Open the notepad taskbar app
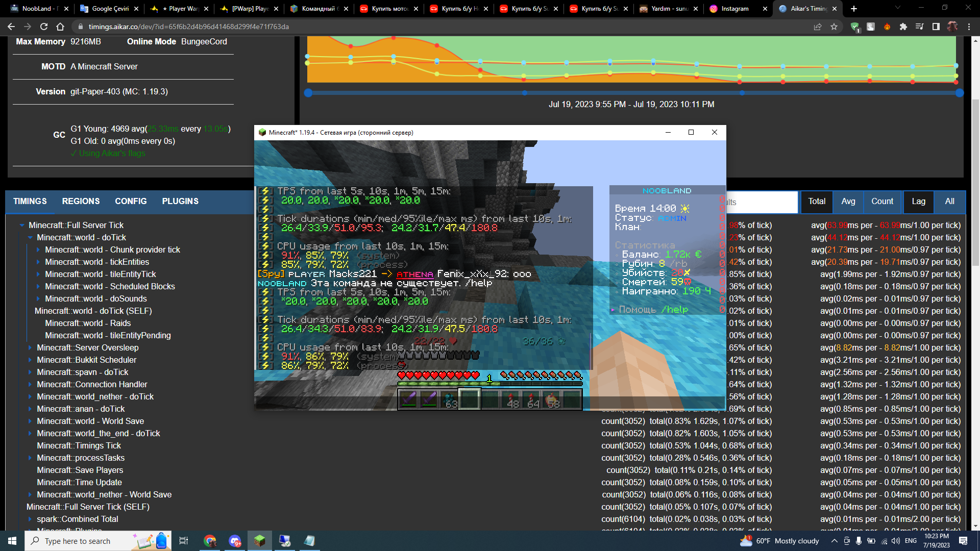Screen dimensions: 980x551 pyautogui.click(x=309, y=541)
